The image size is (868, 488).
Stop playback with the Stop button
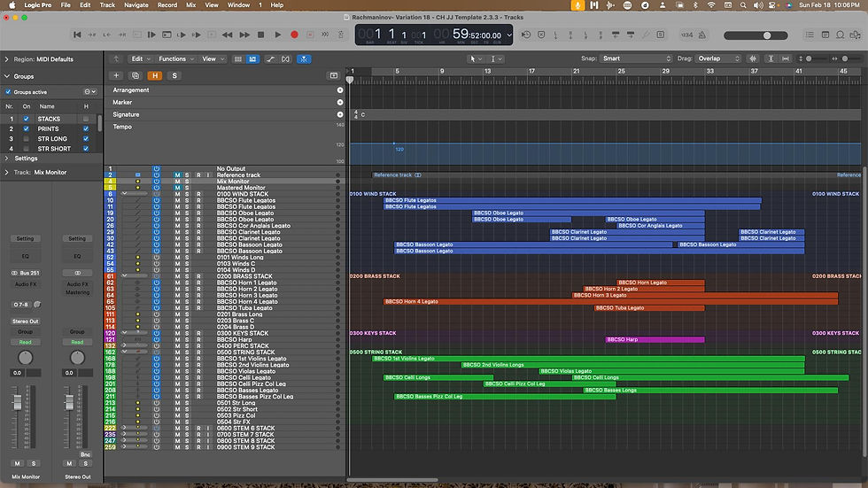[x=260, y=35]
